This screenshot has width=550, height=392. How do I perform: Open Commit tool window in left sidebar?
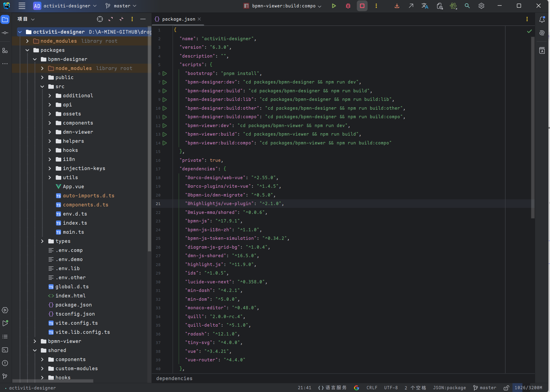(5, 33)
